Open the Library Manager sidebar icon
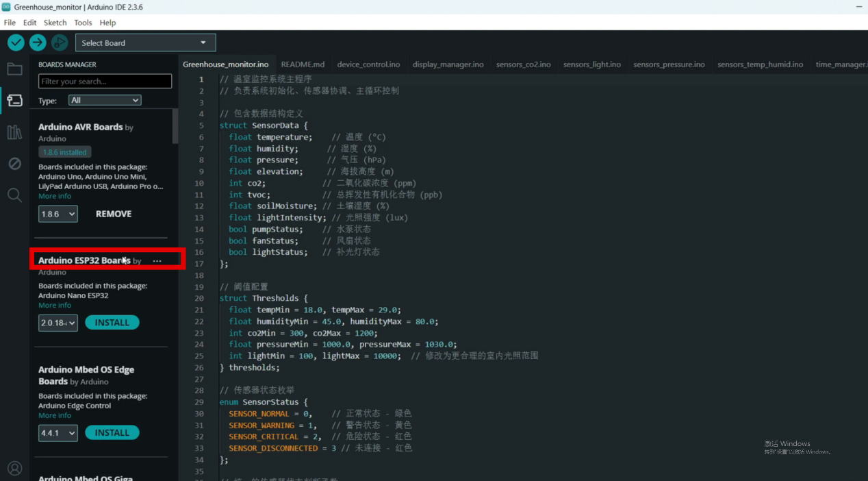 14,132
